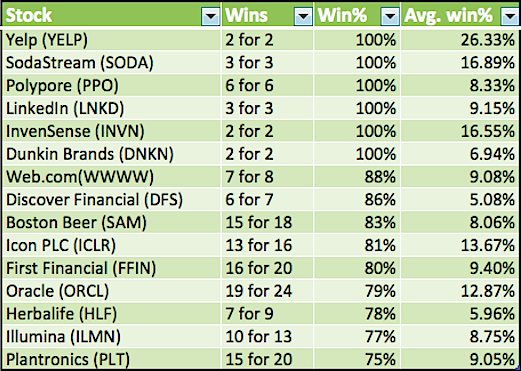521x371 pixels.
Task: Open the Wins column filter dropdown
Action: tap(303, 15)
